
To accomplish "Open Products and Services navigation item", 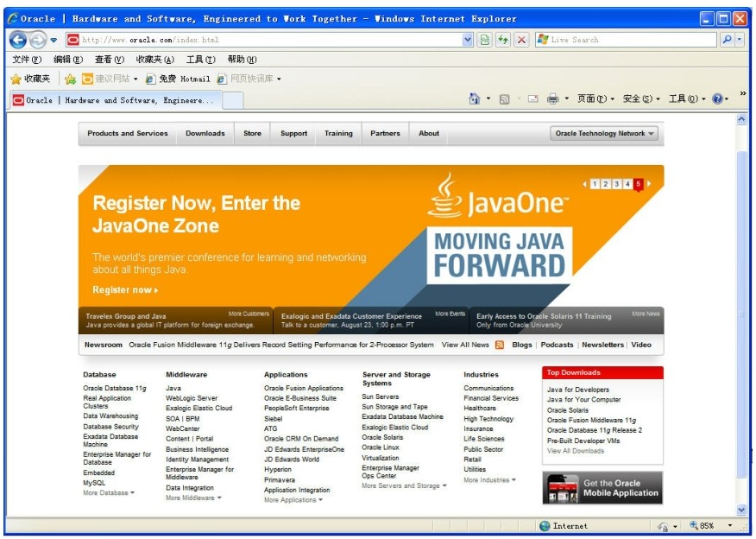I will pos(128,133).
